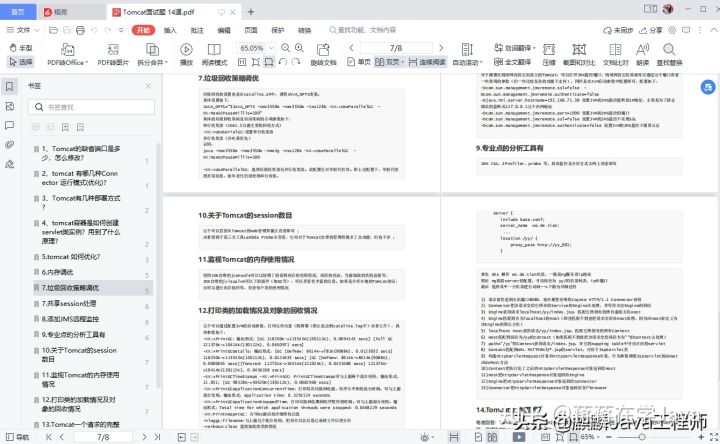Open the 文件 menu dropdown
Viewport: 720px width, 444px height.
point(22,30)
